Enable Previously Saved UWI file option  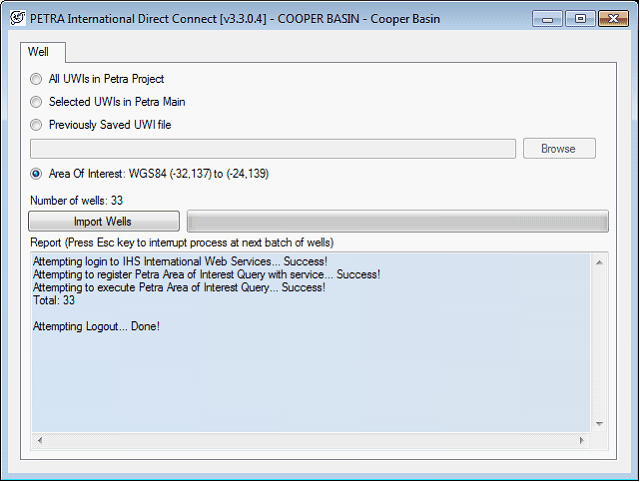[x=37, y=125]
